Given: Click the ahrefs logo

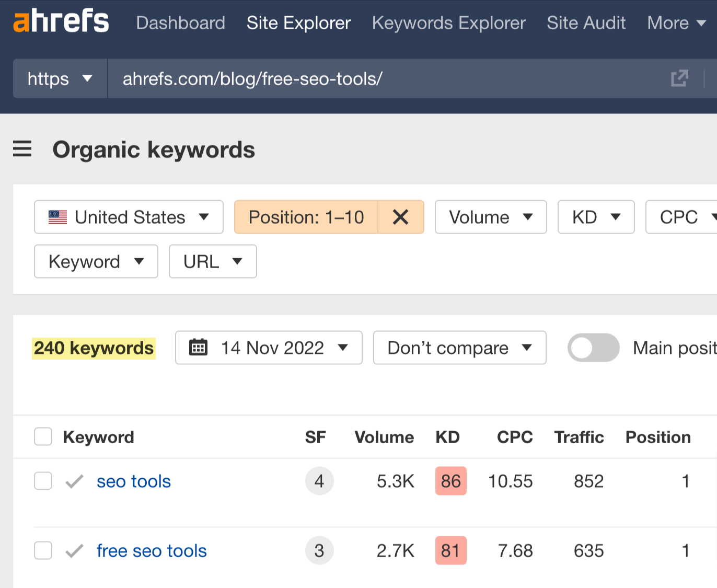Looking at the screenshot, I should point(60,22).
